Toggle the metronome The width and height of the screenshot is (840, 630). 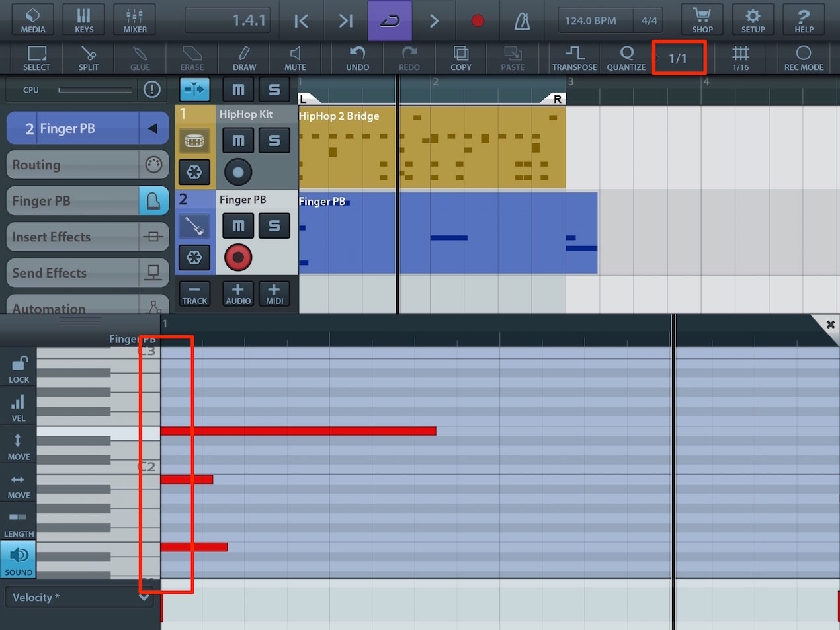click(x=522, y=21)
